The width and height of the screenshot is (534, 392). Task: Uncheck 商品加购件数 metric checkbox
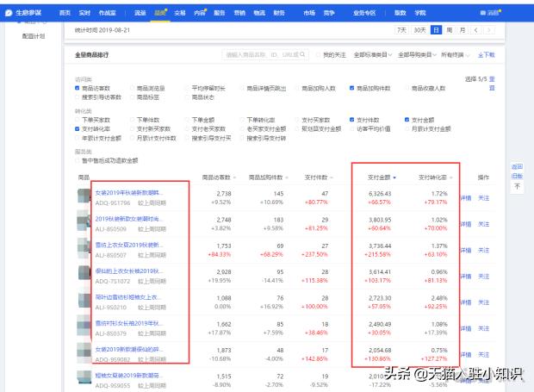coord(351,88)
